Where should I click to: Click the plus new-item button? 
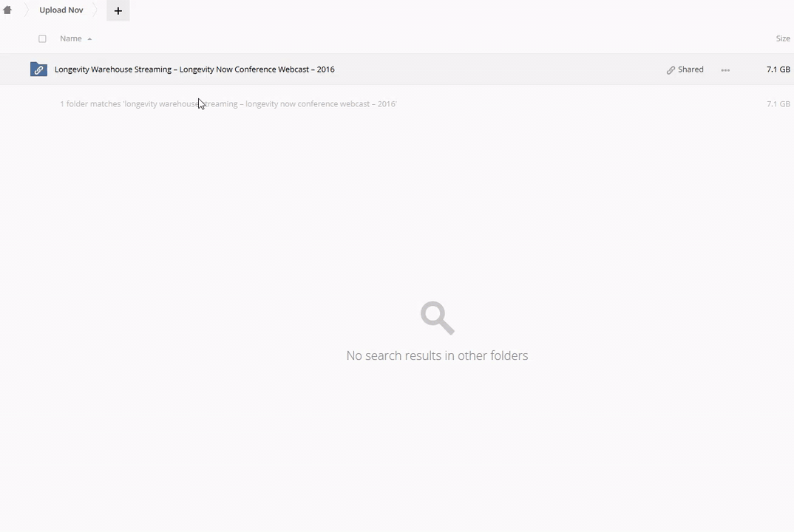118,10
